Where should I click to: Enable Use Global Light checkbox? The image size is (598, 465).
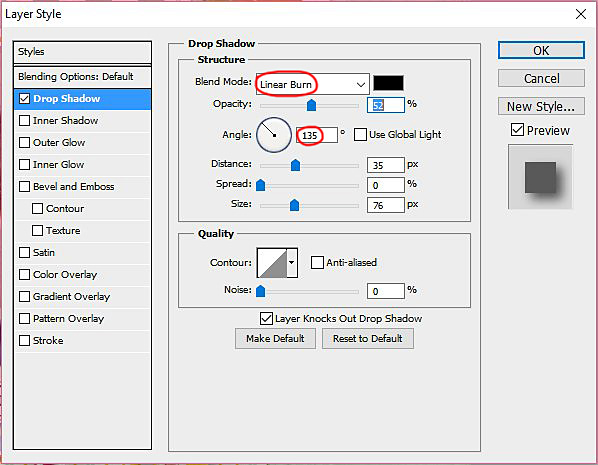(x=360, y=135)
